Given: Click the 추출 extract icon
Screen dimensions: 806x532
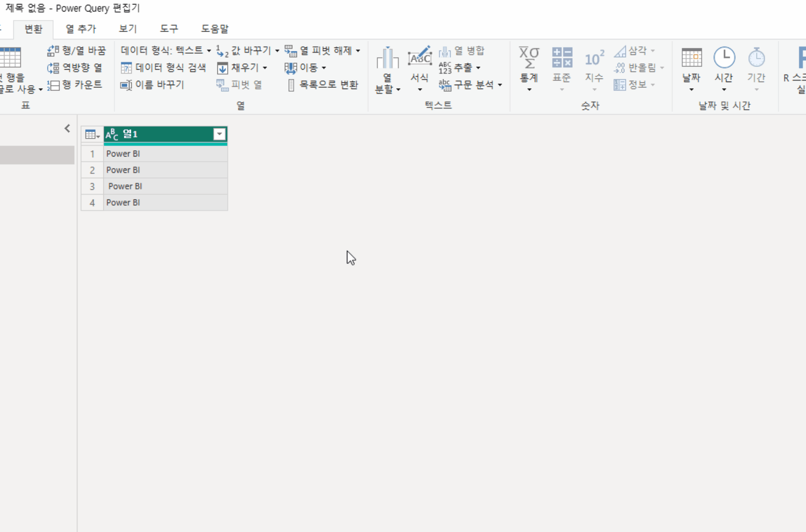Looking at the screenshot, I should click(445, 68).
